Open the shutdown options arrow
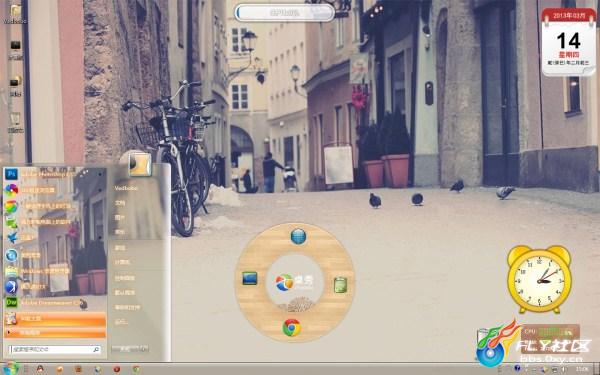 click(144, 349)
